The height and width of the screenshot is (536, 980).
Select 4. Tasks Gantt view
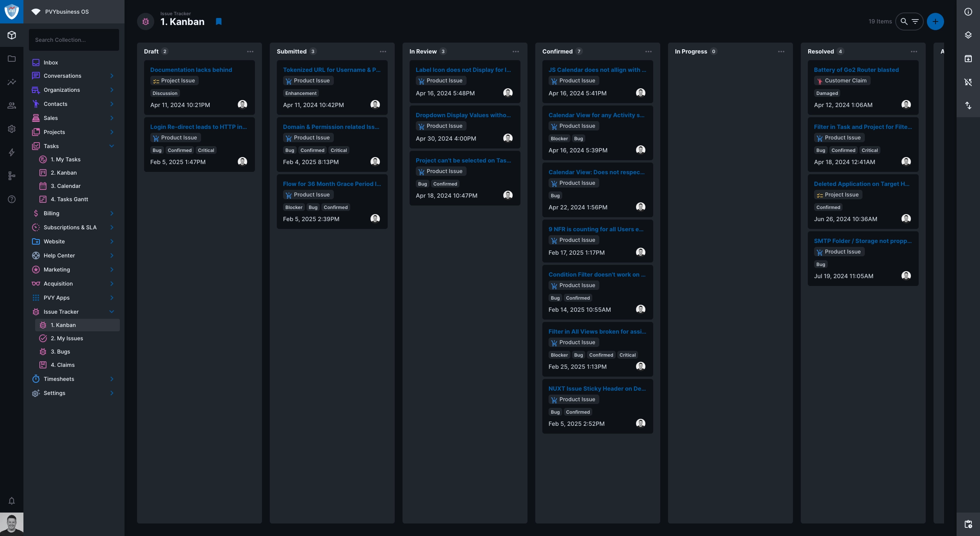[x=77, y=199]
